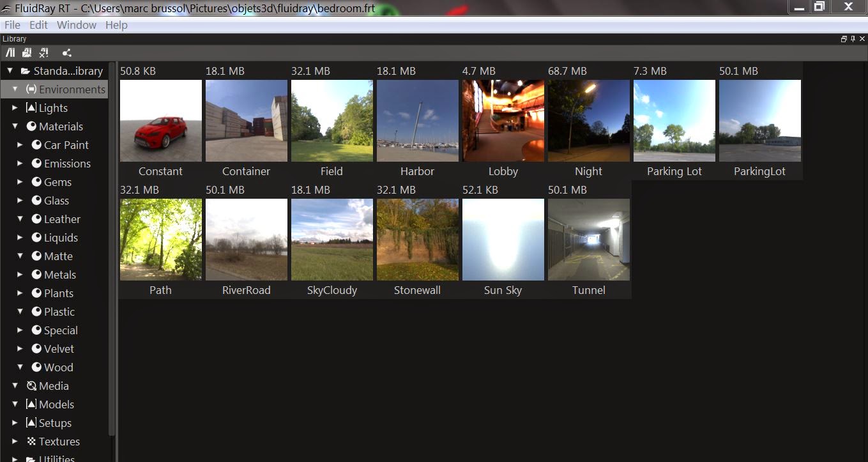Screen dimensions: 868x462
Task: Collapse the Models node arrow
Action: click(15, 404)
